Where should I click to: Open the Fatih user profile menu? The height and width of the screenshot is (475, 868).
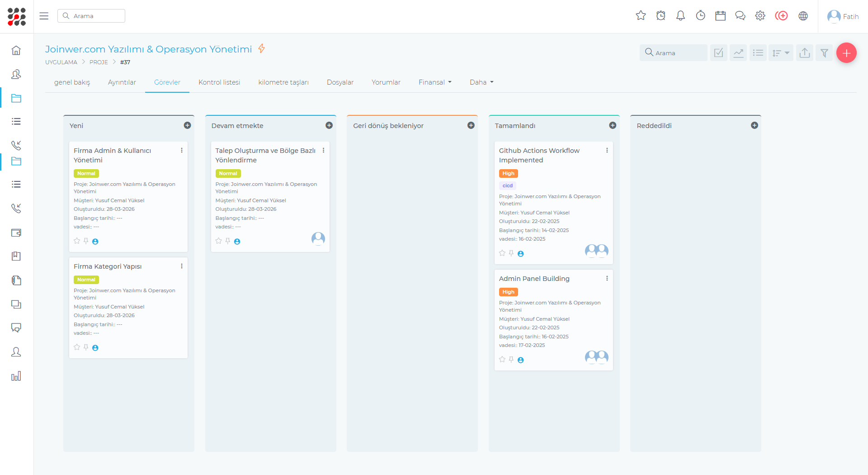[843, 16]
